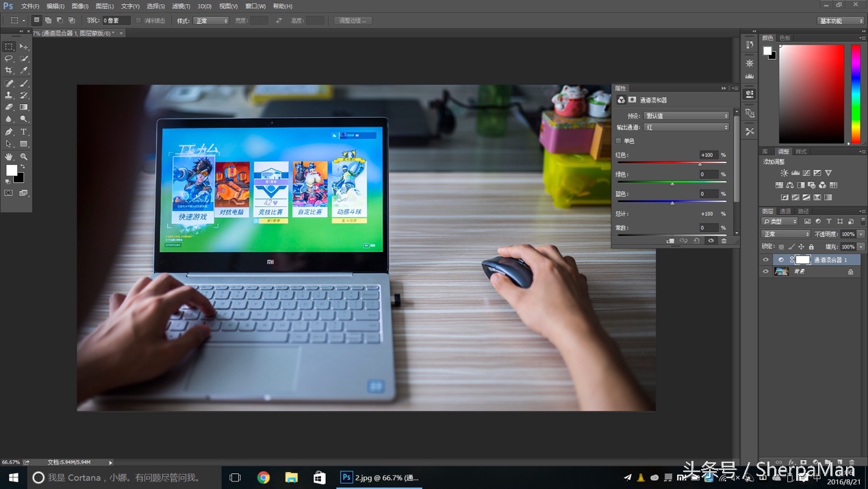Switch to the 样式 styles tab
This screenshot has width=868, height=489.
tap(801, 151)
